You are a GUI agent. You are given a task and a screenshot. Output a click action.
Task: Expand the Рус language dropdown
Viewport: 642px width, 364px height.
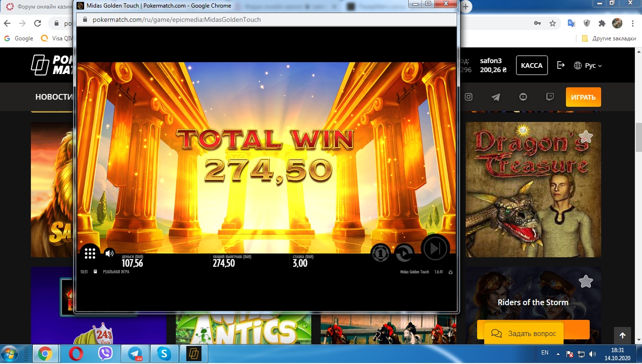point(588,65)
